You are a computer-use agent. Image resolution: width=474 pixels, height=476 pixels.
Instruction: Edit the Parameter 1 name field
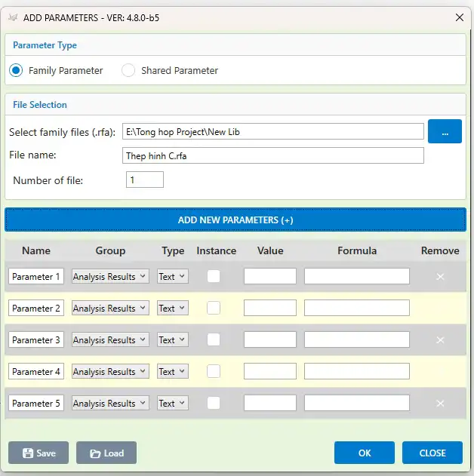(36, 276)
